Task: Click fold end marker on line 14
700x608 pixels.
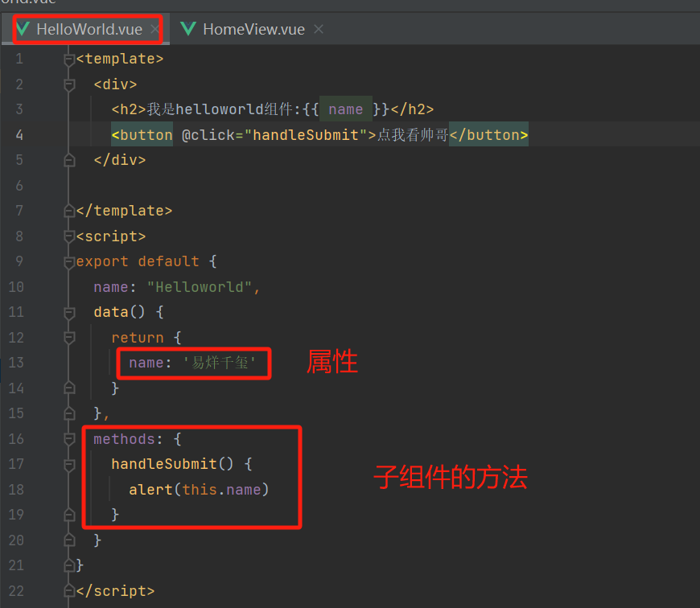Action: (69, 388)
